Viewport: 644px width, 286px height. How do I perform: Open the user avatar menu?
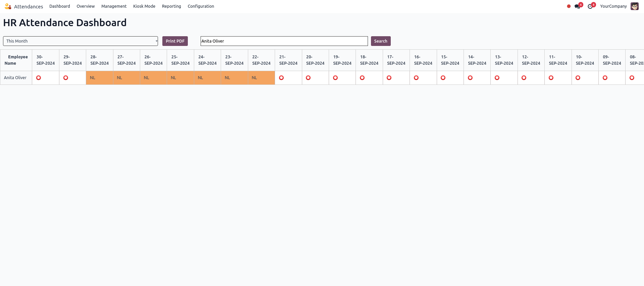[634, 6]
